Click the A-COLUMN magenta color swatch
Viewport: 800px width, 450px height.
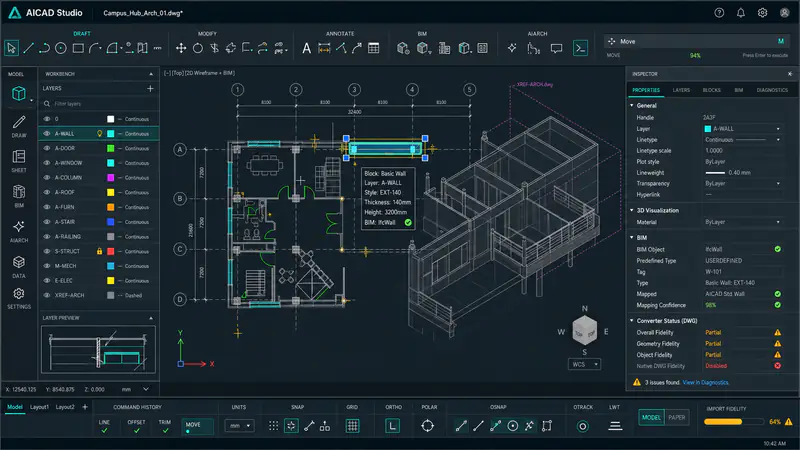(110, 178)
